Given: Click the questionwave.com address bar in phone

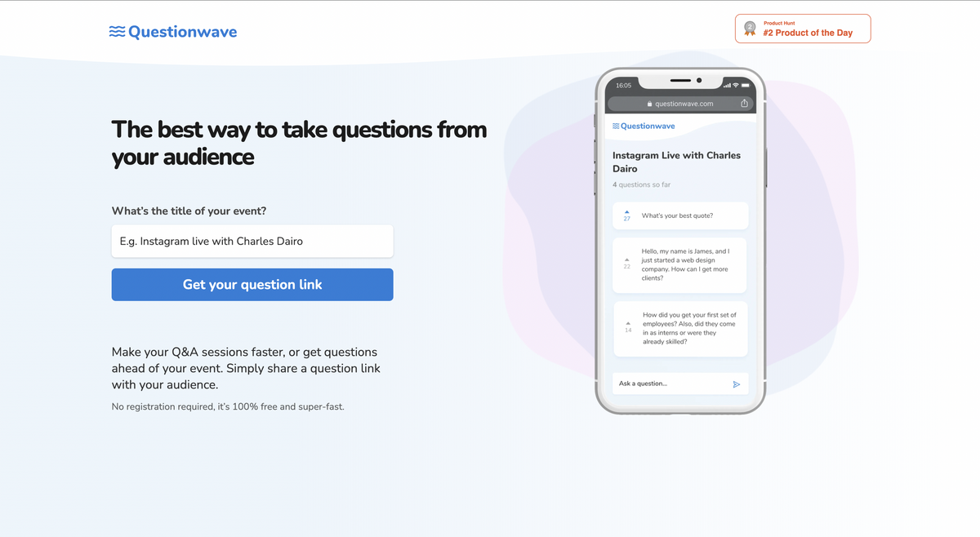Looking at the screenshot, I should (x=679, y=104).
